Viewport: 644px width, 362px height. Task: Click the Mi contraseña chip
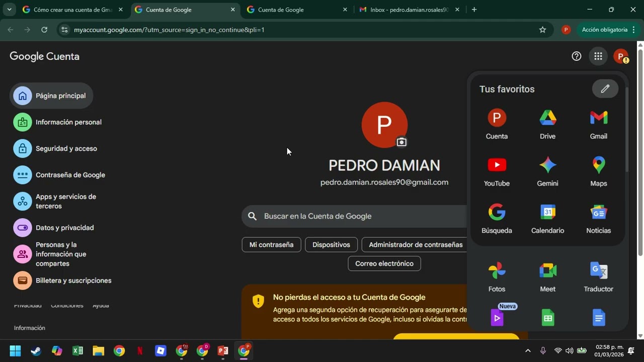point(271,245)
